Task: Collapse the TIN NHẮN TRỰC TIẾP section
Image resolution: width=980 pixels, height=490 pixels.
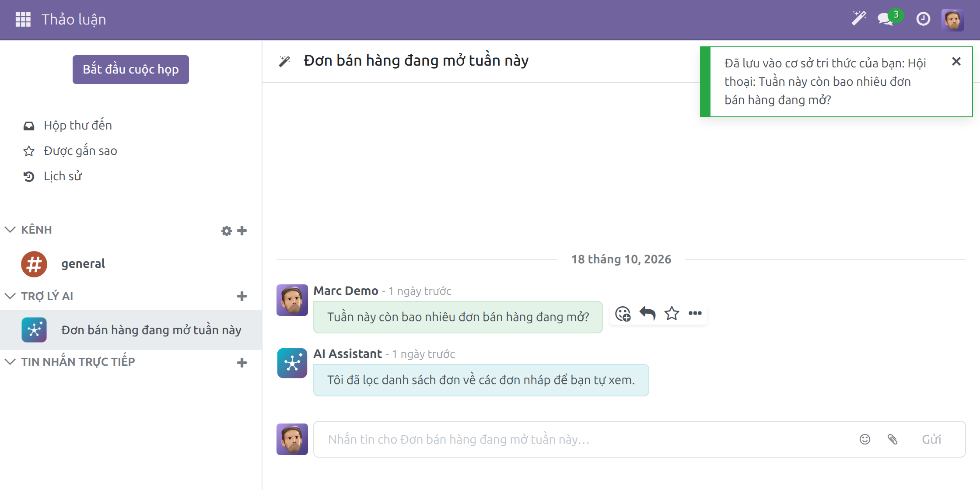Action: coord(10,362)
